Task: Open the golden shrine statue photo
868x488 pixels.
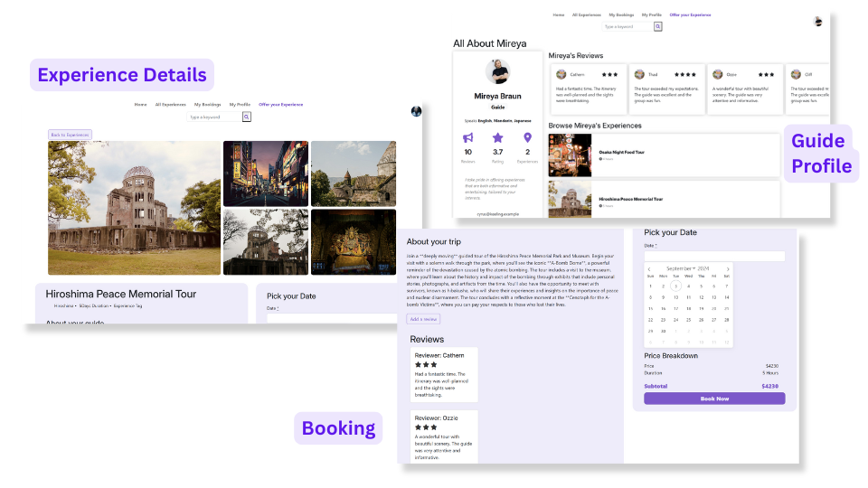Action: (x=354, y=242)
